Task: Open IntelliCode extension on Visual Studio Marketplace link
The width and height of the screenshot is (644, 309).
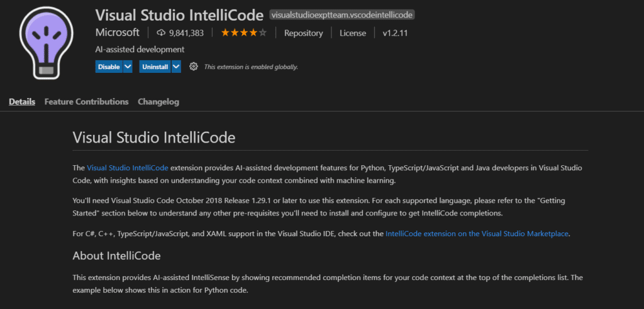Action: 477,234
